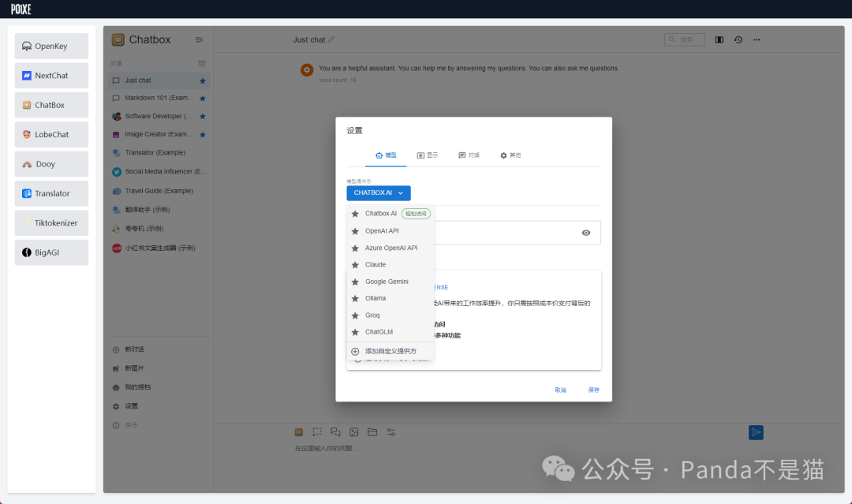Screen dimensions: 852x504
Task: Open more options three-dot menu
Action: point(757,39)
